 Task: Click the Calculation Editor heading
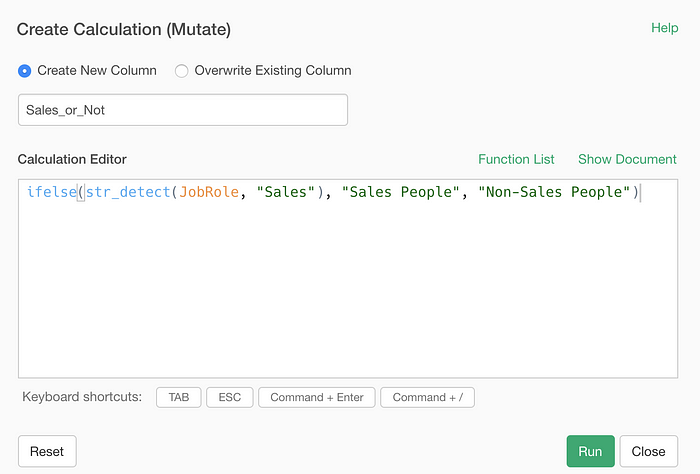(x=72, y=159)
